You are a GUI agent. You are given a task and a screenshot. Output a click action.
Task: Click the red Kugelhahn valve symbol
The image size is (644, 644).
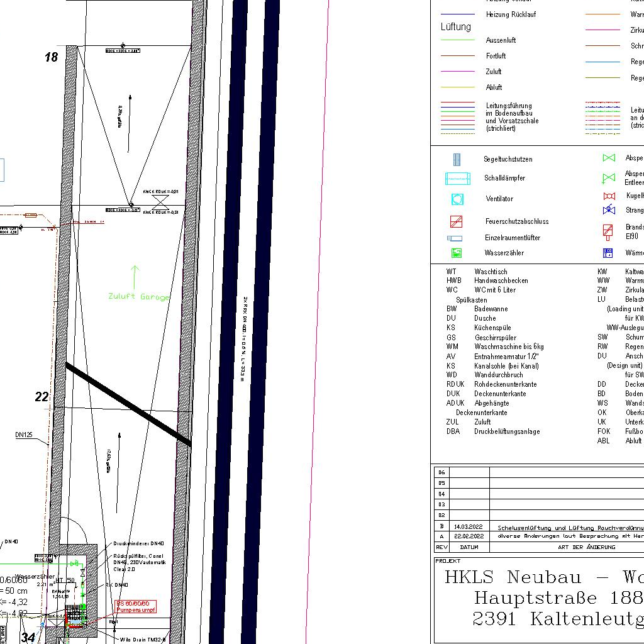pos(609,196)
